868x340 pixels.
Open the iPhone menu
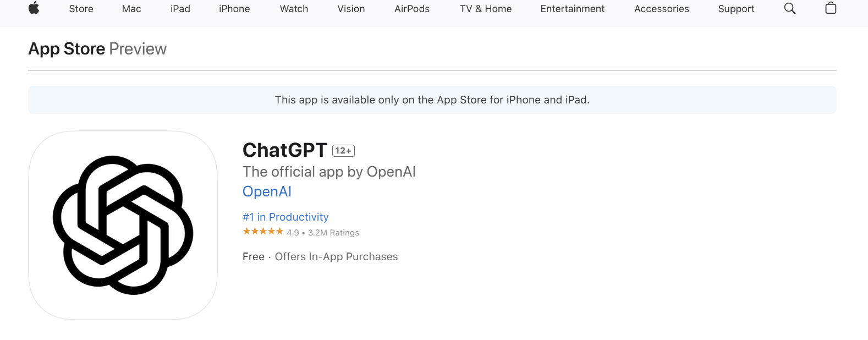[x=234, y=9]
